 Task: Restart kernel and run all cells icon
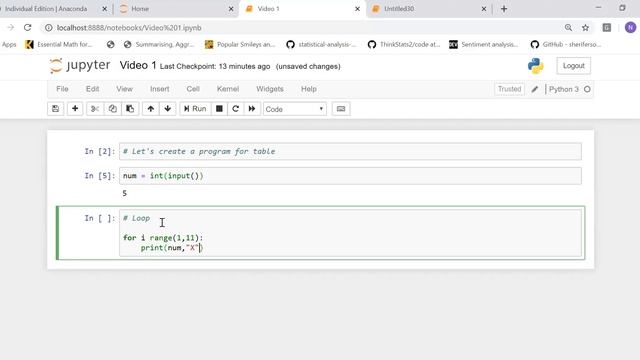tap(252, 109)
